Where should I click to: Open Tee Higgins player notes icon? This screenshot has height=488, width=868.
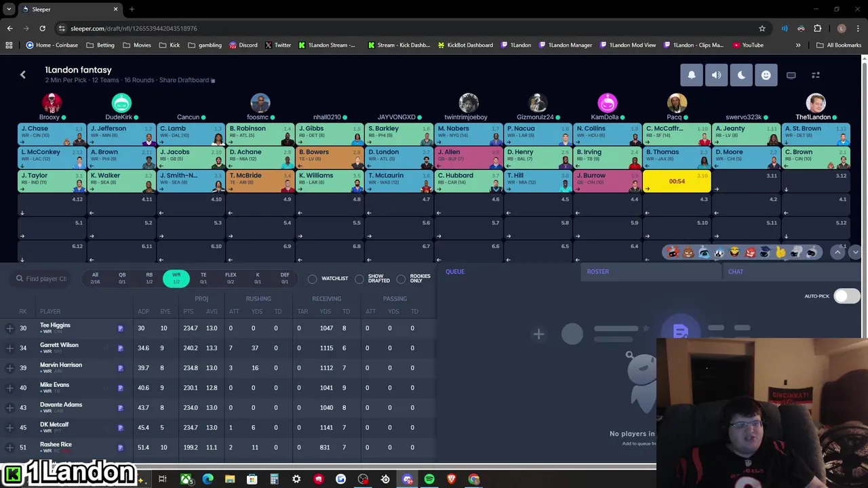(x=121, y=328)
